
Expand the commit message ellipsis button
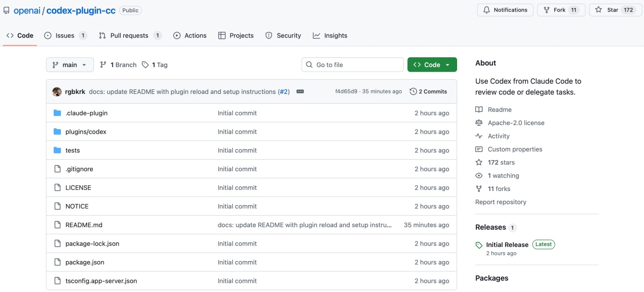[300, 92]
